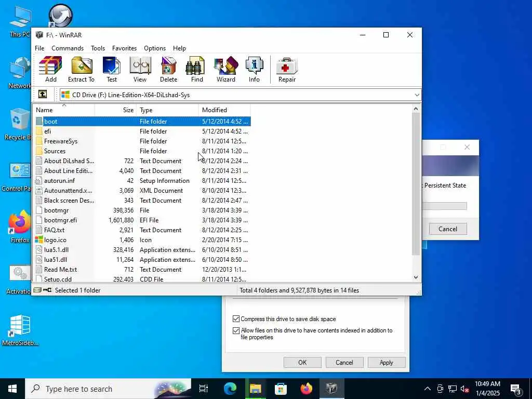This screenshot has height=399, width=532.
Task: Click the file list scroll-down arrow
Action: [416, 277]
